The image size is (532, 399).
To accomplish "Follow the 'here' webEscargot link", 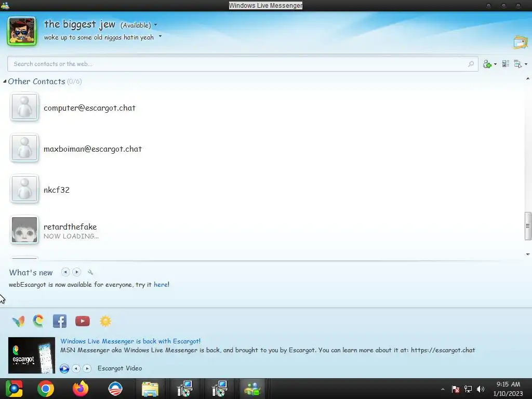I will pyautogui.click(x=161, y=285).
